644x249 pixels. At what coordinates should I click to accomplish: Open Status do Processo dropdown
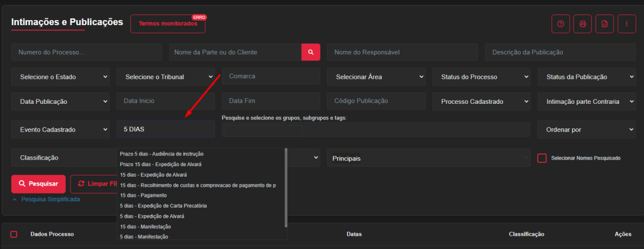(x=481, y=77)
